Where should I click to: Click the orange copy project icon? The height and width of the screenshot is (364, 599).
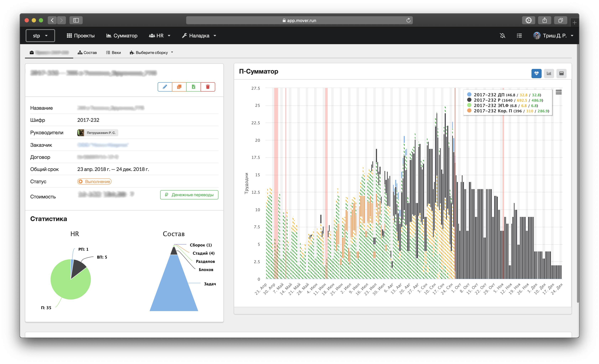[x=179, y=87]
